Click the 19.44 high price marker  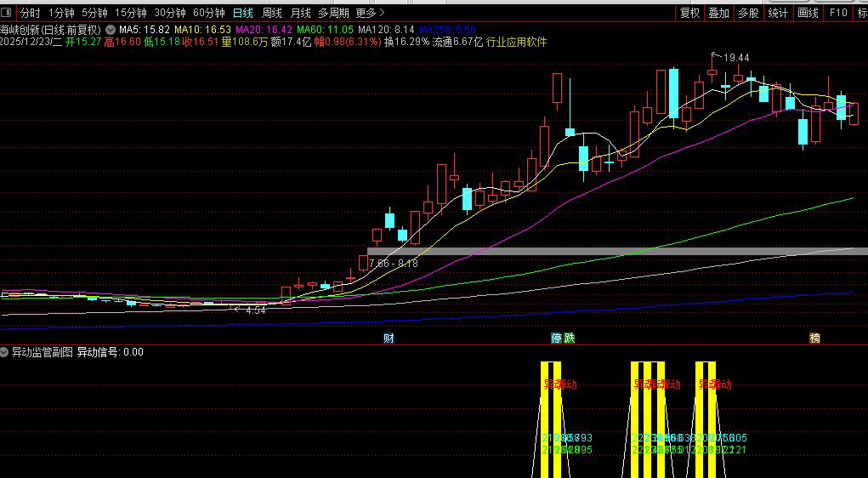click(x=736, y=57)
